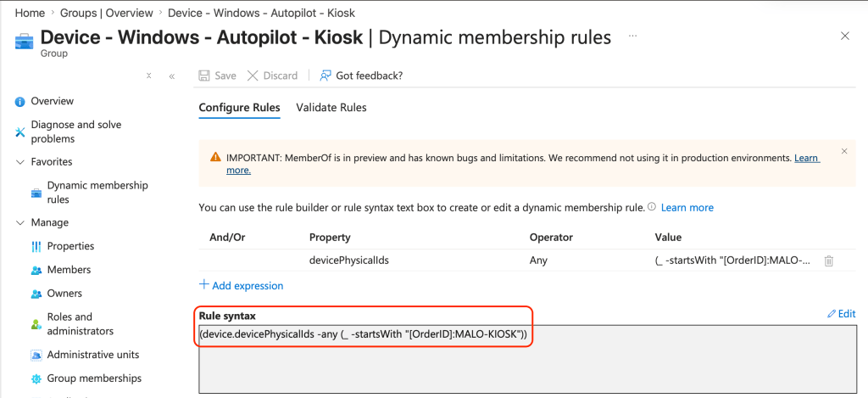Edit the rule syntax

coord(841,314)
